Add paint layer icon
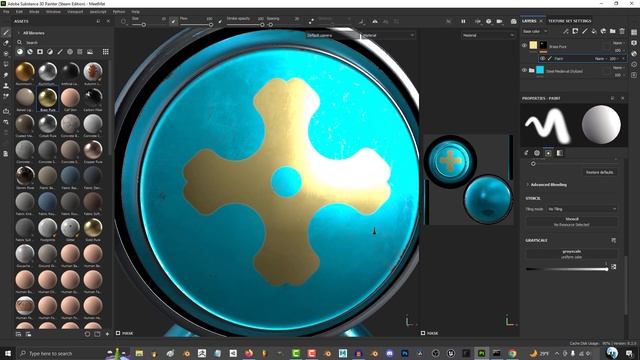 pyautogui.click(x=584, y=31)
